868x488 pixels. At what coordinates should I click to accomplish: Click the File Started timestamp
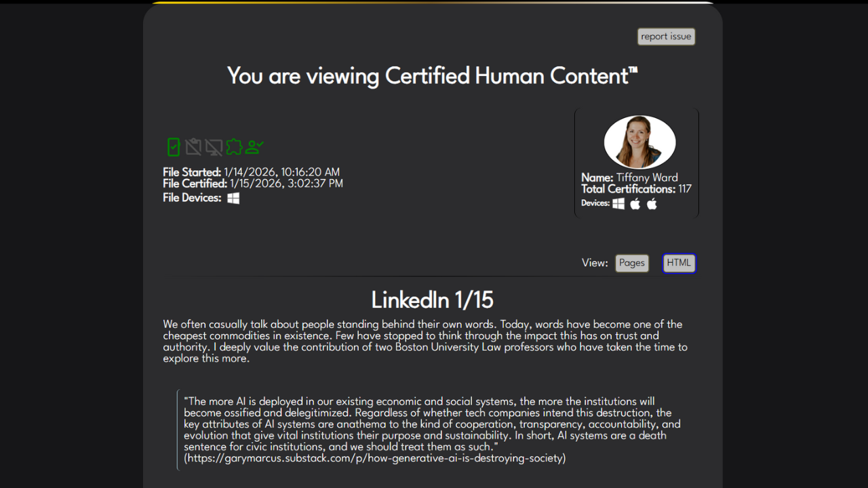(x=281, y=172)
